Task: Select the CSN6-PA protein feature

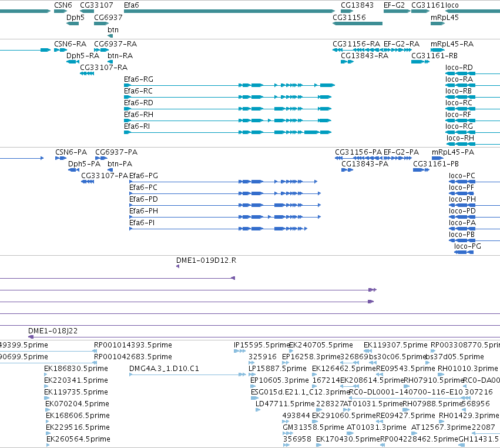Action: click(61, 158)
